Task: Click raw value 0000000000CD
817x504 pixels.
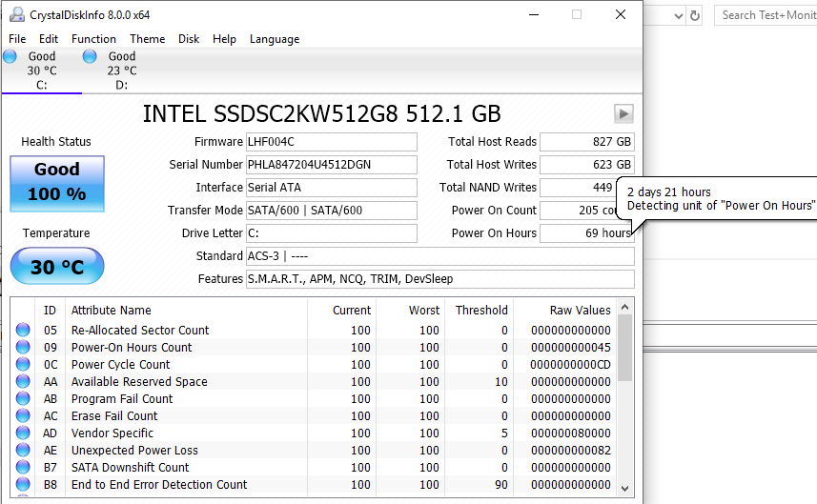Action: (570, 365)
